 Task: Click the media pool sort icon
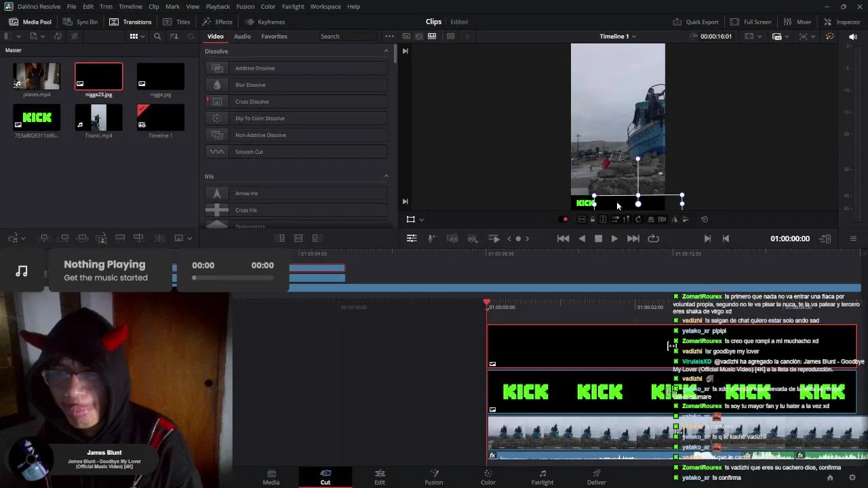174,36
